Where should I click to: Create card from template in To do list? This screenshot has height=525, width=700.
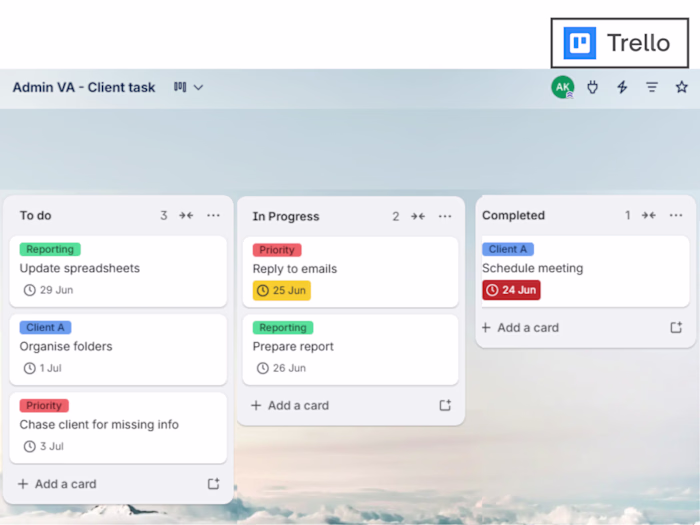pos(213,484)
